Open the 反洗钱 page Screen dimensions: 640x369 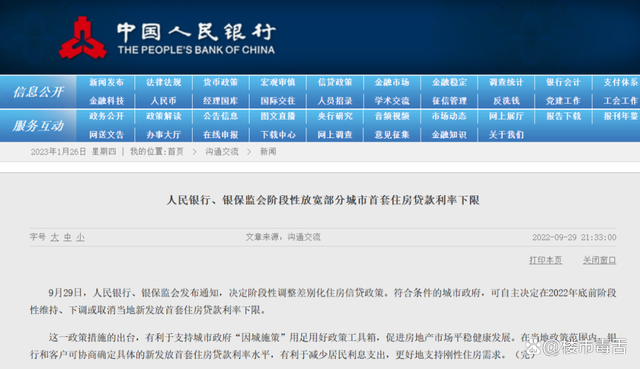point(506,101)
